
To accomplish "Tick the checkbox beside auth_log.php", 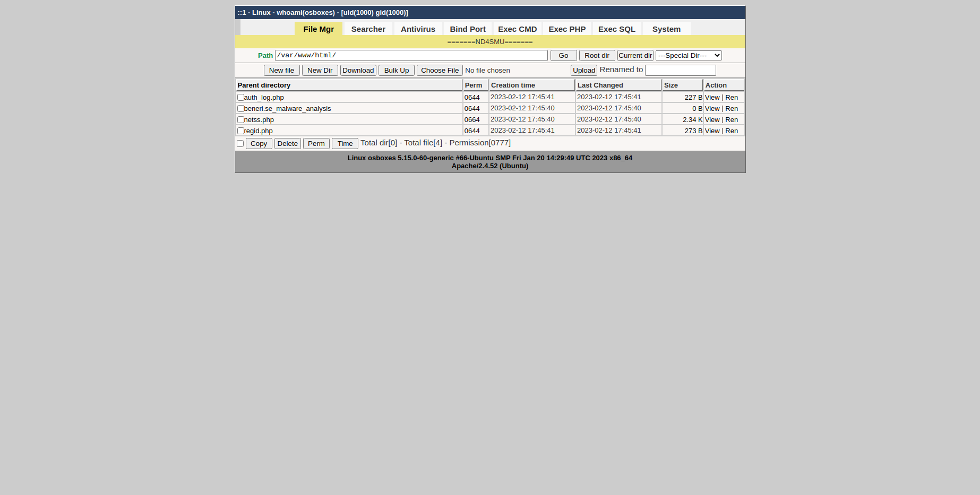I will [240, 98].
